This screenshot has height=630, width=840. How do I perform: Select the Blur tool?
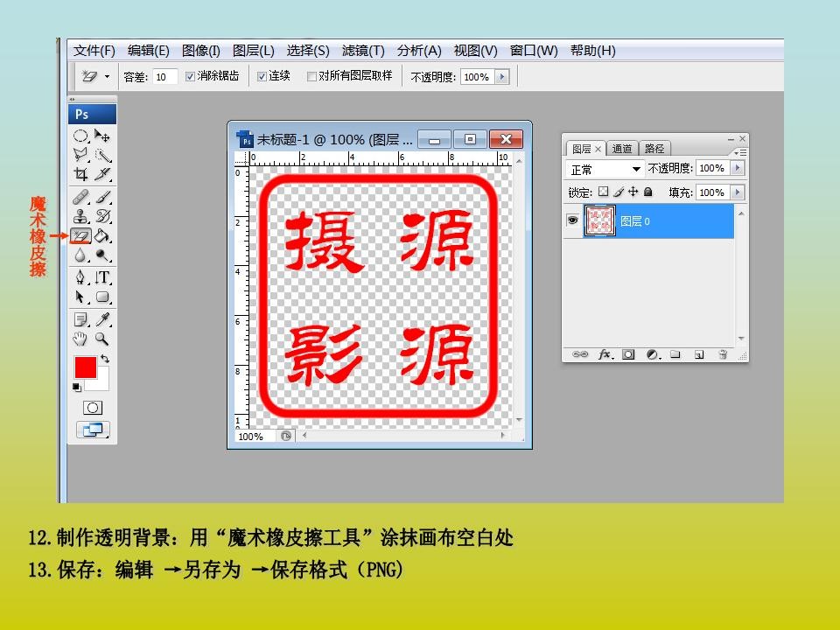coord(80,255)
